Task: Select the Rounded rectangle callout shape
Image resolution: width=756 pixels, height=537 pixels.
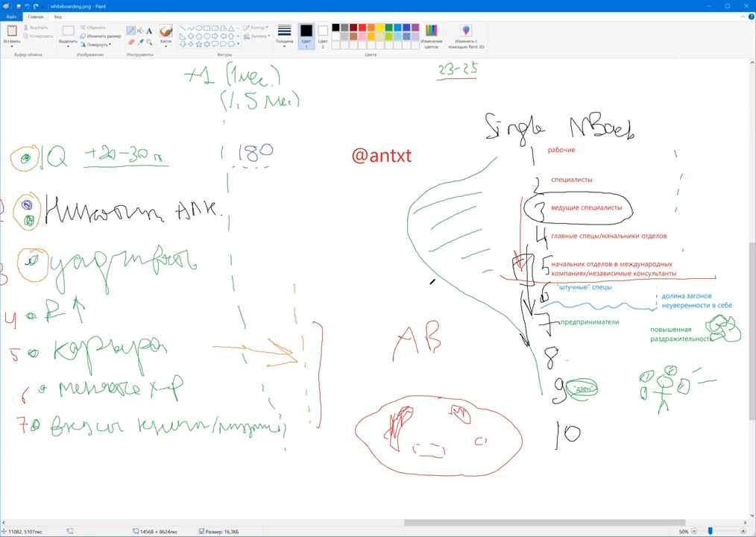Action: 215,44
